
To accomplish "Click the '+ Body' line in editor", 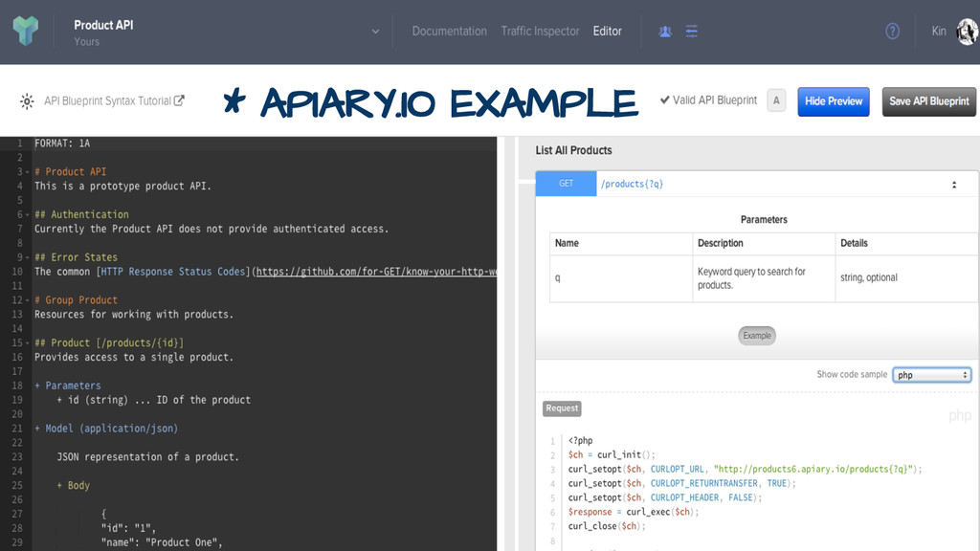I will click(73, 485).
